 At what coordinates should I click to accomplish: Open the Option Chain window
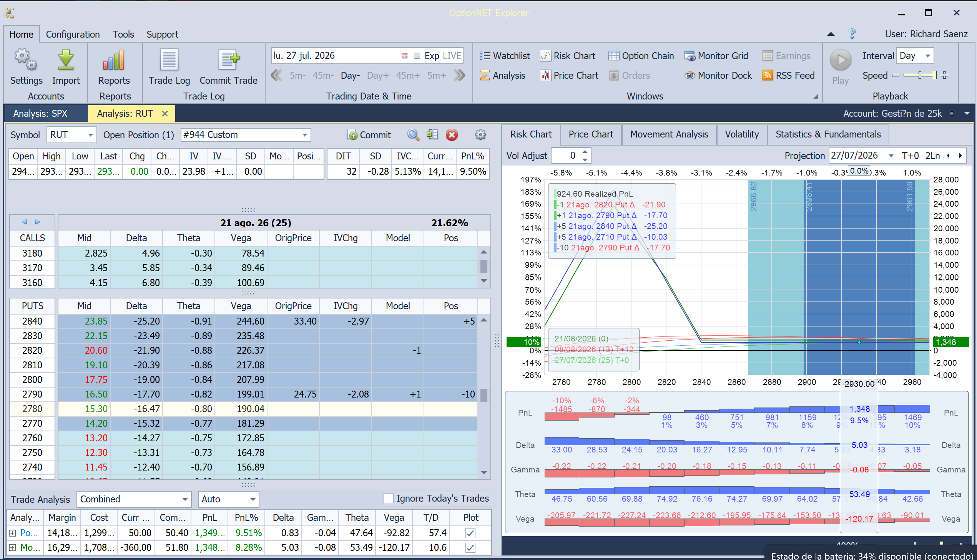tap(641, 56)
